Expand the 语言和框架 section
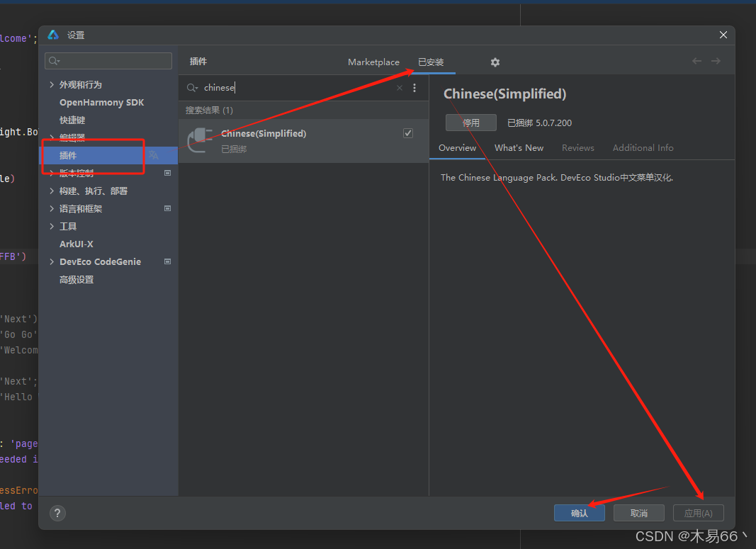Image resolution: width=756 pixels, height=549 pixels. coord(52,209)
